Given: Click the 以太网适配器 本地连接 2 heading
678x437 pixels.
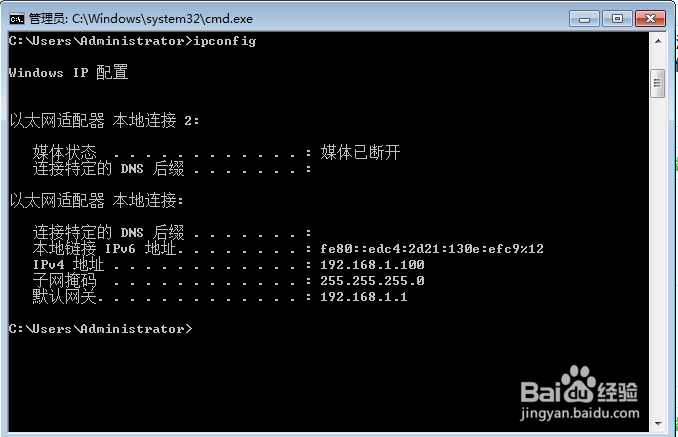Looking at the screenshot, I should (x=104, y=121).
